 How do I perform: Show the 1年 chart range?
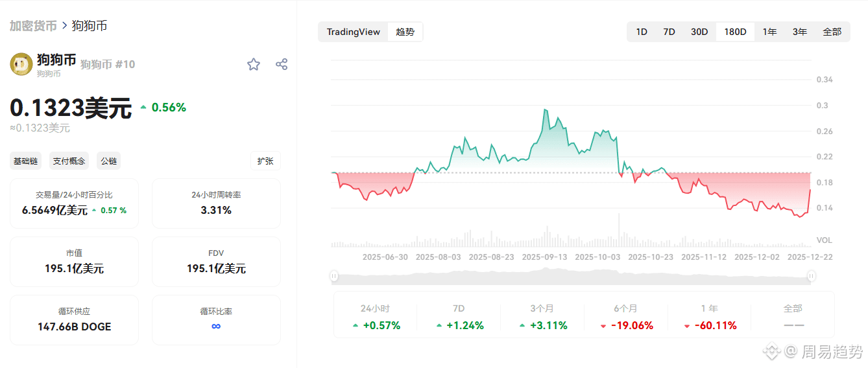coord(769,32)
